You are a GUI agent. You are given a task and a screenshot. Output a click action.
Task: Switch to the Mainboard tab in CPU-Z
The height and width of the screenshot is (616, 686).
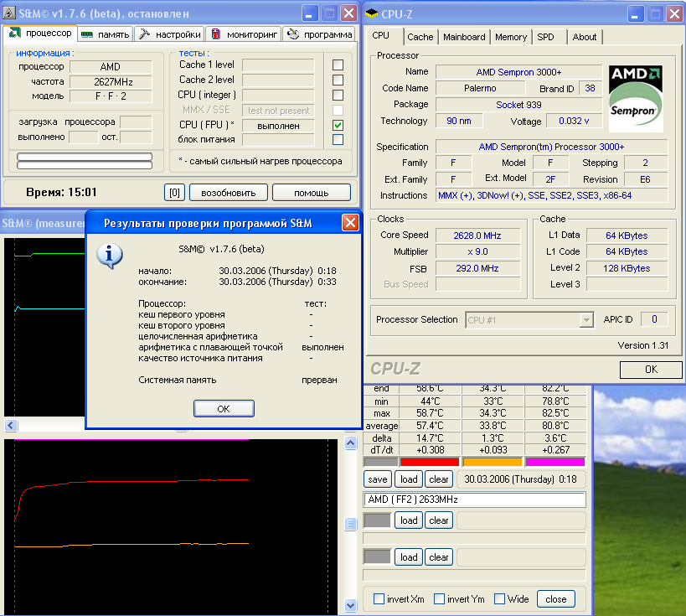coord(464,37)
